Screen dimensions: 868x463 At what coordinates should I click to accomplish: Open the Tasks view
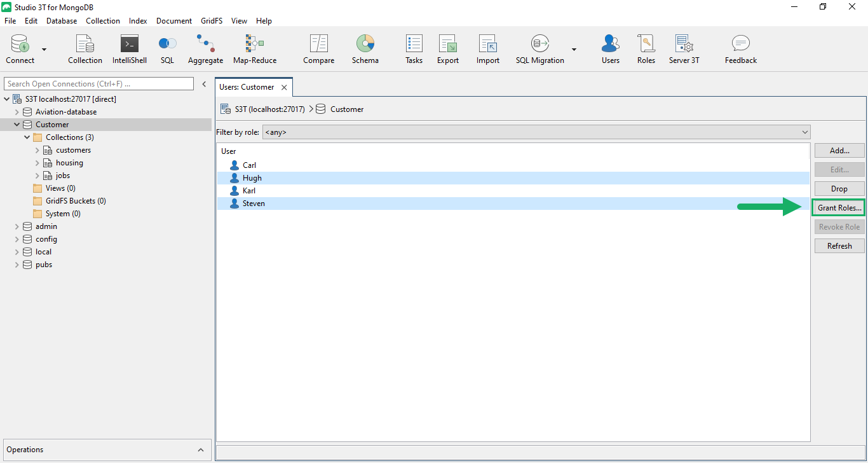(414, 48)
